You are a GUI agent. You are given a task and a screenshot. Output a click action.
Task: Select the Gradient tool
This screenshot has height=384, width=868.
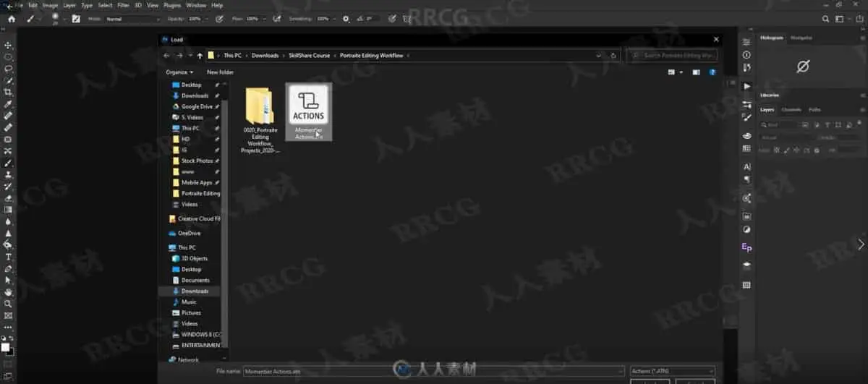(8, 210)
